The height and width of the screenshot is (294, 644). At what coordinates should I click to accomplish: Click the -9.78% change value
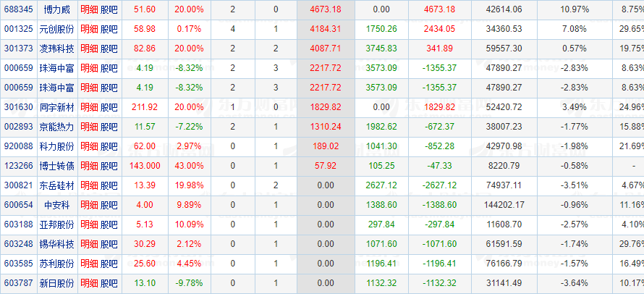tap(189, 283)
